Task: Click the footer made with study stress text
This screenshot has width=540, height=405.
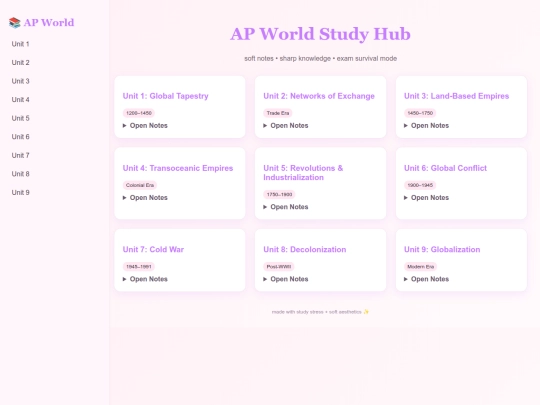Action: [320, 312]
